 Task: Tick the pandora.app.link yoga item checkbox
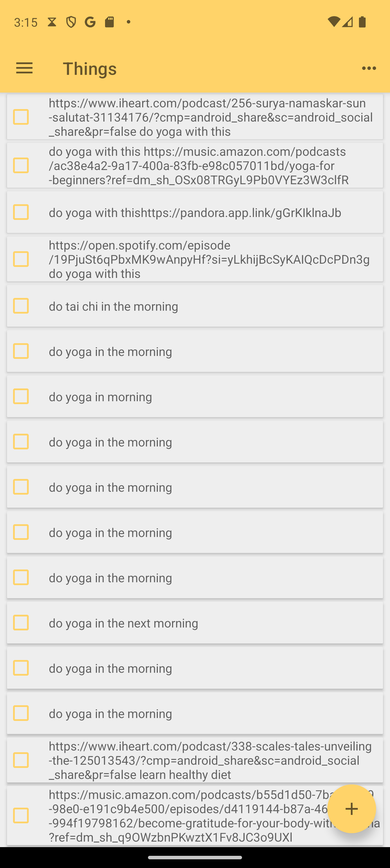point(21,212)
